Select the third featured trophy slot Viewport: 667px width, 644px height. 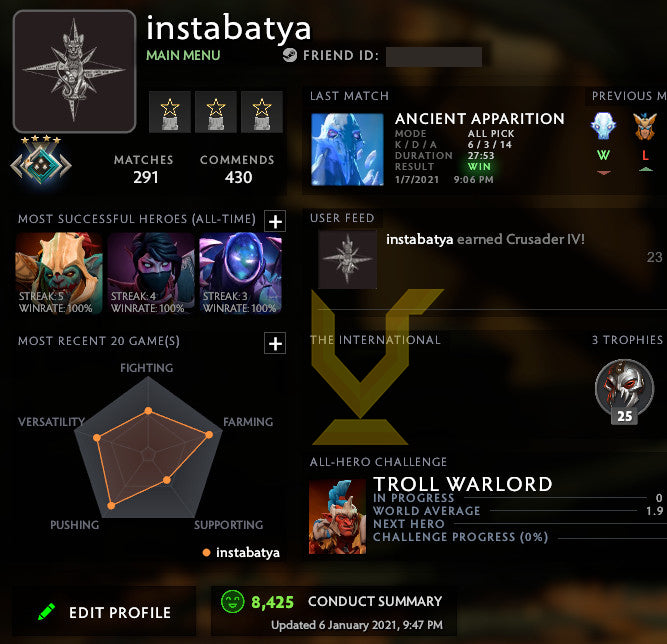point(262,112)
